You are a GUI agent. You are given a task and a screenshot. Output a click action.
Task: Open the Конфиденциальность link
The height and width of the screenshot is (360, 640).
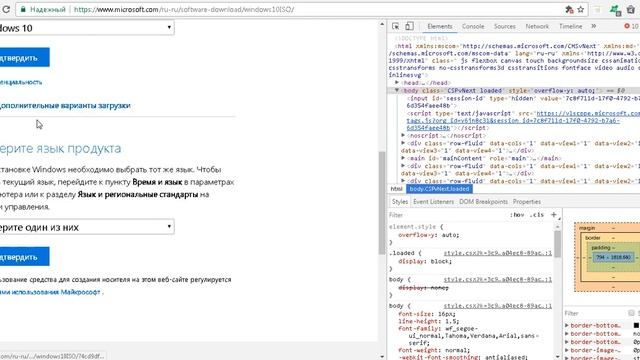21,82
